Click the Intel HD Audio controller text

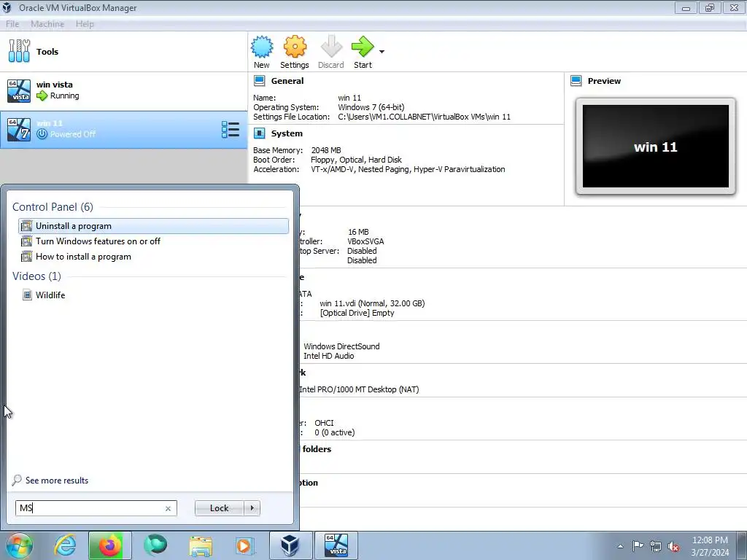pos(329,356)
